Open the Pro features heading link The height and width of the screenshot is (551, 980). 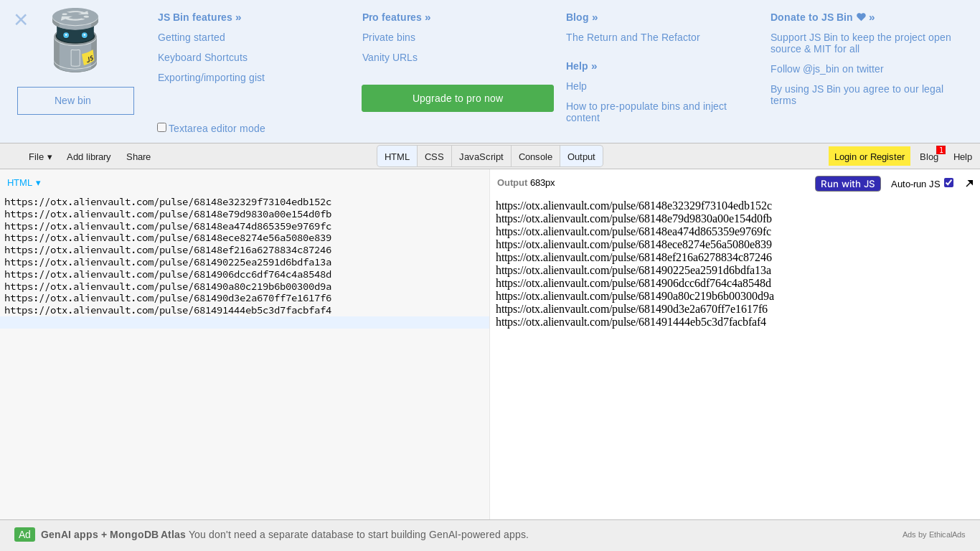point(397,17)
